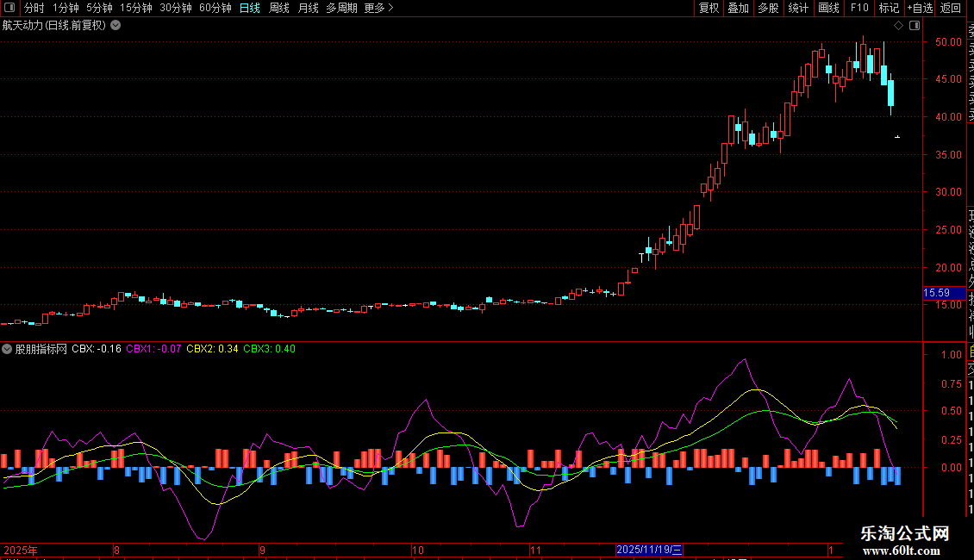
Task: Click the 30.00 price axis label
Action: (x=948, y=192)
